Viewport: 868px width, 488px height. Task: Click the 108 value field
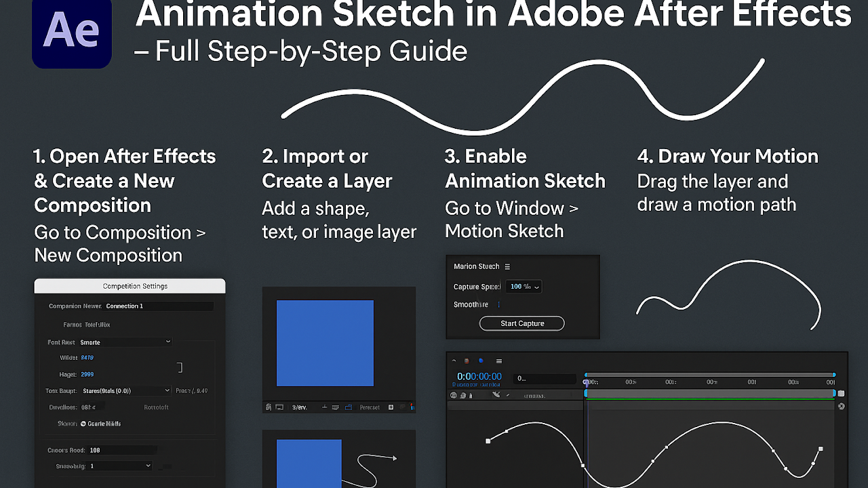click(x=122, y=450)
